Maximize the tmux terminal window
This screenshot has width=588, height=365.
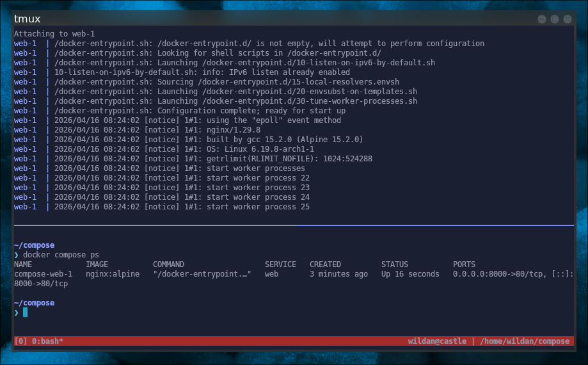point(555,19)
